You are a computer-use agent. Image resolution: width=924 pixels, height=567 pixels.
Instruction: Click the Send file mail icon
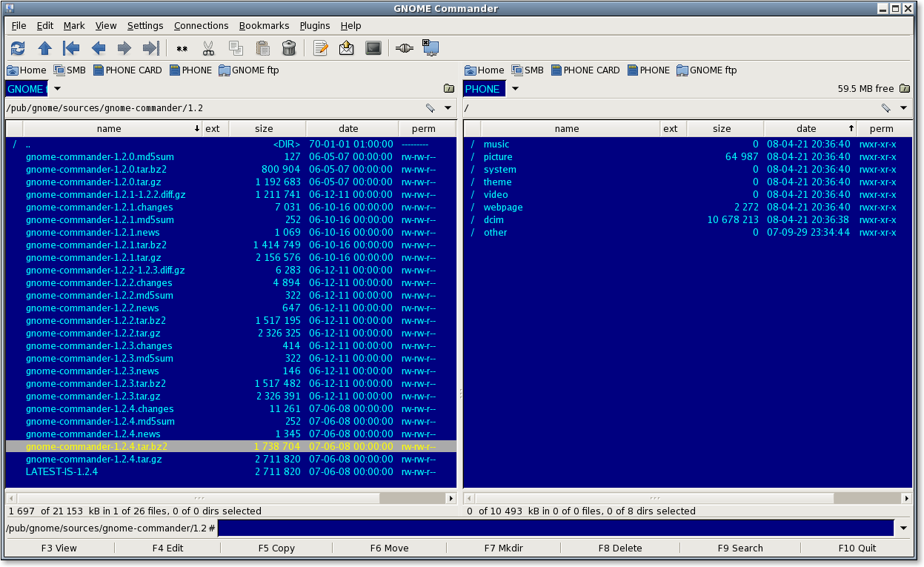[347, 48]
